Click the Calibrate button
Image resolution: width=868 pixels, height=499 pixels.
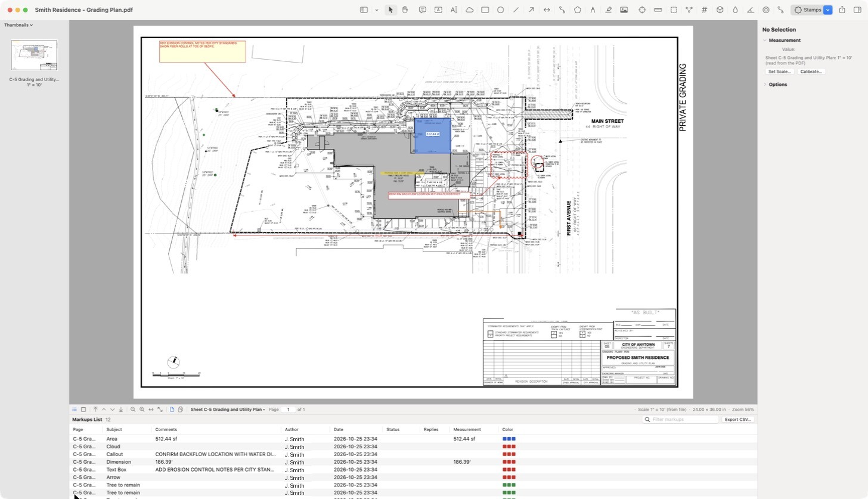pyautogui.click(x=811, y=72)
